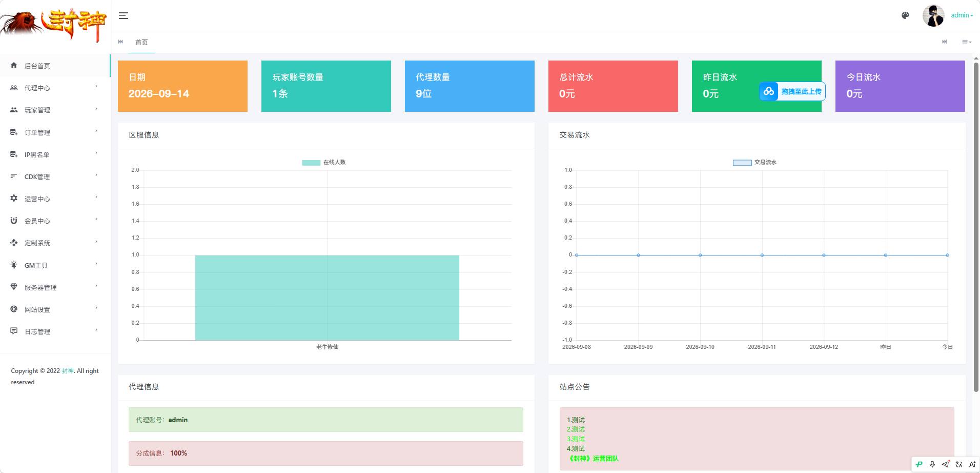
Task: Click the 封神 copyright link
Action: [68, 371]
